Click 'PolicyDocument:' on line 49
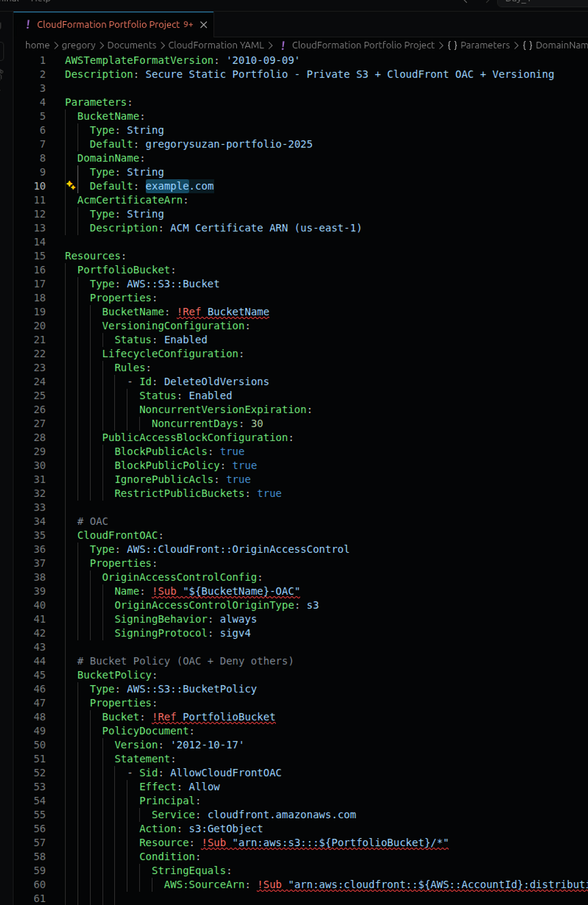The width and height of the screenshot is (588, 905). click(x=148, y=731)
